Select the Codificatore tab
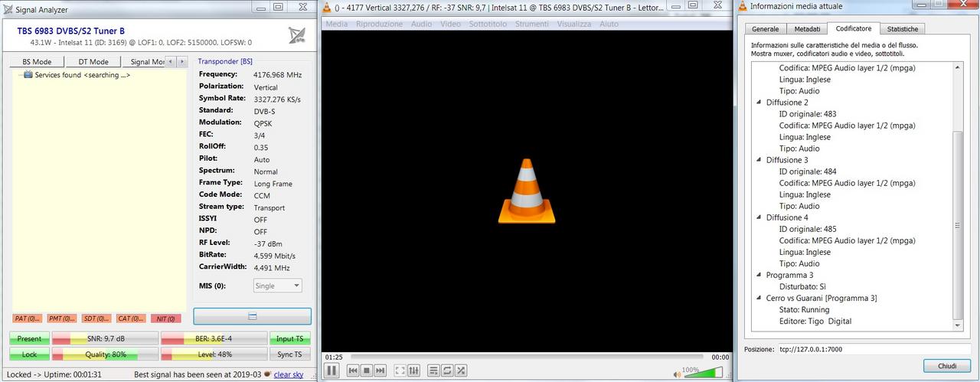This screenshot has width=980, height=382. click(853, 28)
